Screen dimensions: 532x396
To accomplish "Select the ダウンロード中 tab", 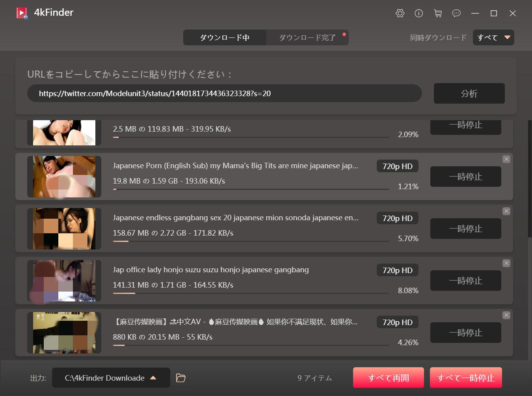I will (x=225, y=37).
